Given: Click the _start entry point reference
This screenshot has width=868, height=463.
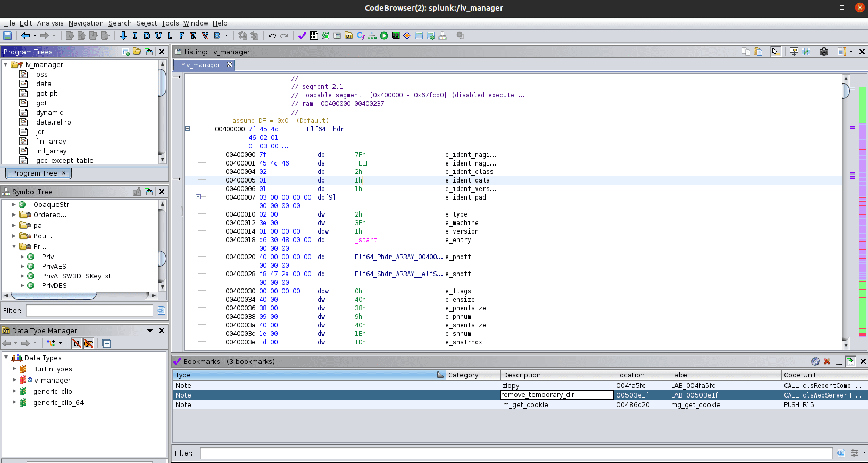Looking at the screenshot, I should (366, 240).
